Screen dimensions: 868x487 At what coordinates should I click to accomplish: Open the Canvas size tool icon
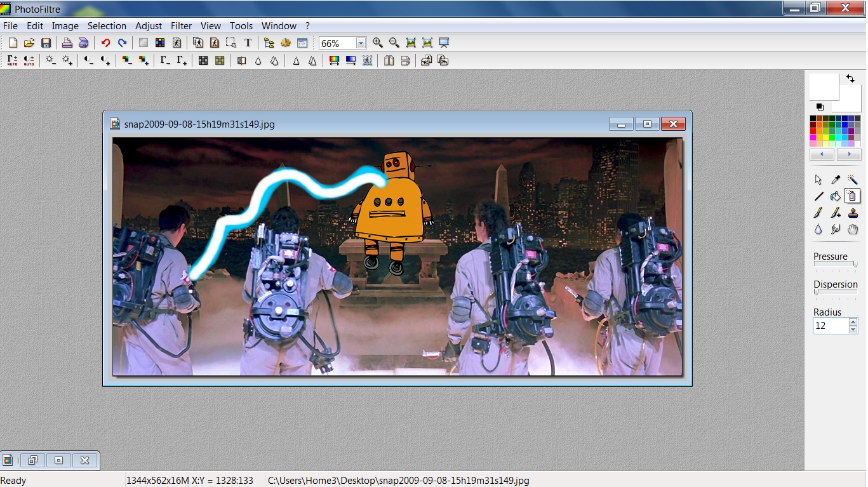215,43
